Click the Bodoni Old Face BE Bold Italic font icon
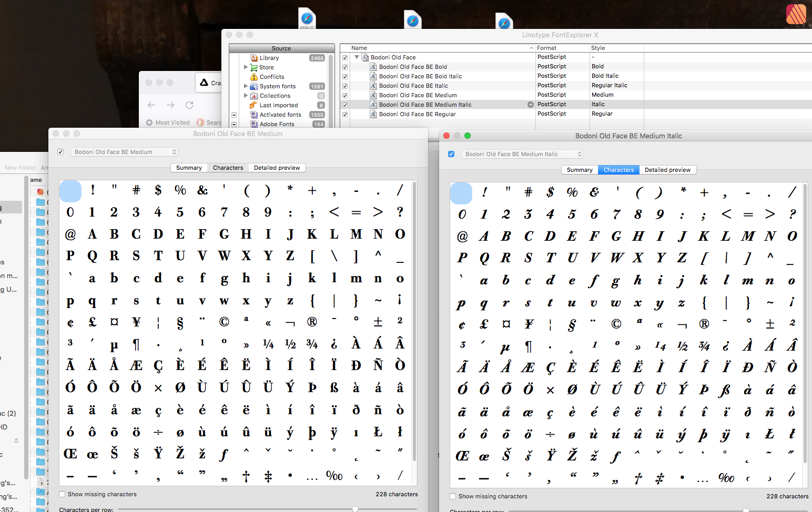This screenshot has width=812, height=512. 373,76
